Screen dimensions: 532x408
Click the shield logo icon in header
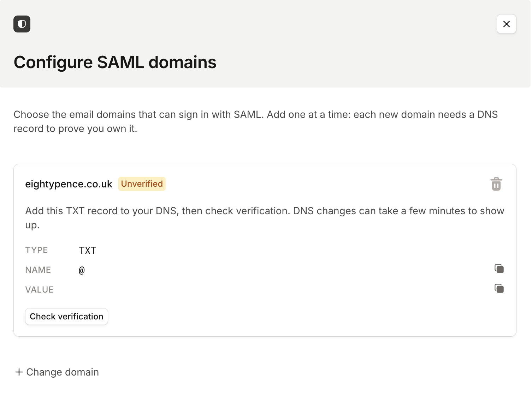pos(22,24)
